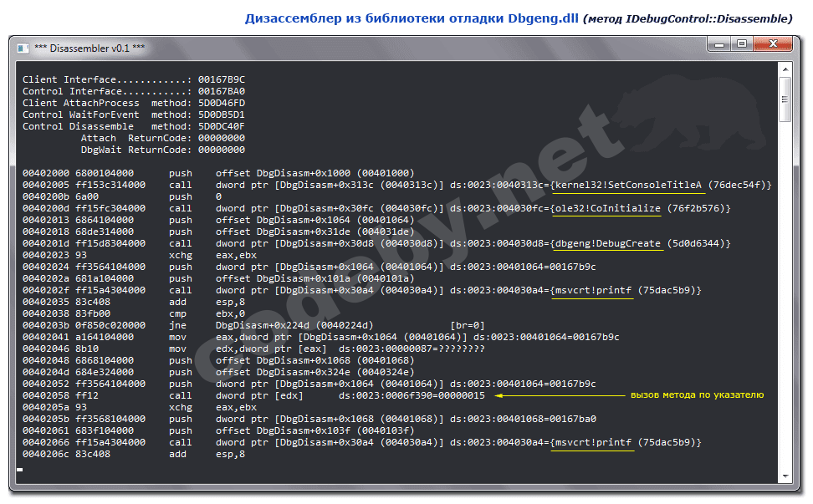This screenshot has width=813, height=504.
Task: Maximize the Disassembler v0.1 window
Action: 742,44
